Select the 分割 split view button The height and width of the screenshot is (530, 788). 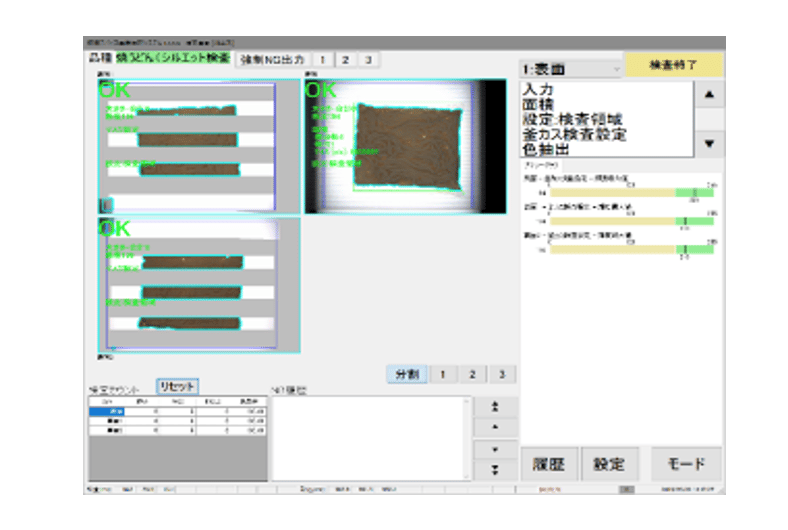[407, 374]
